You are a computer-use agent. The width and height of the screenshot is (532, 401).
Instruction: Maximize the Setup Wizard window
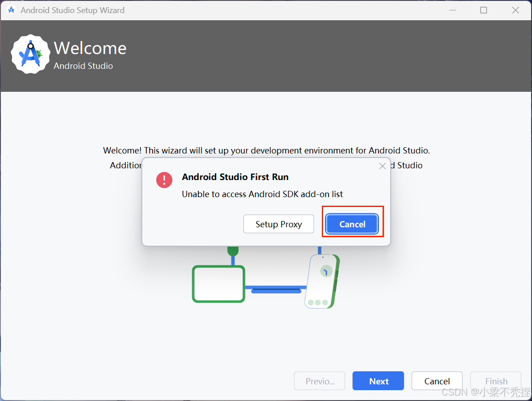tap(483, 10)
